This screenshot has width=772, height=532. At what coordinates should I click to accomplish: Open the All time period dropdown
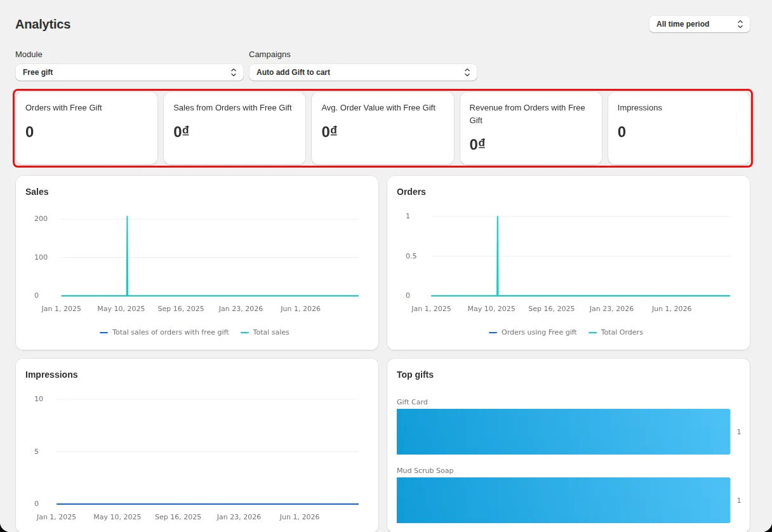[x=699, y=24]
